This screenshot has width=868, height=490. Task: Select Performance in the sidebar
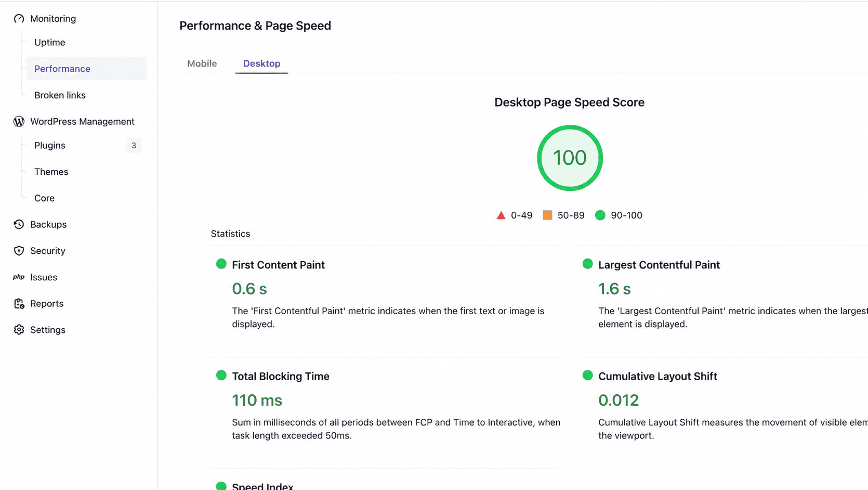click(87, 69)
